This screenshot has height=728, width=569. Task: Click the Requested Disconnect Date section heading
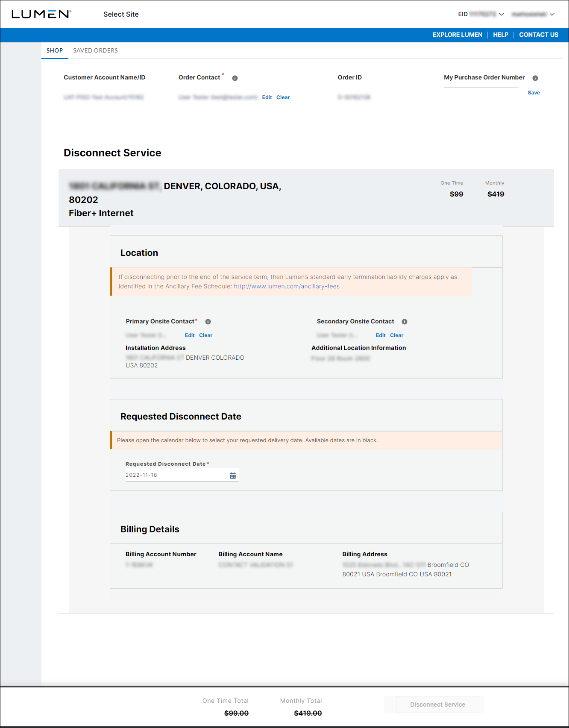(x=181, y=417)
